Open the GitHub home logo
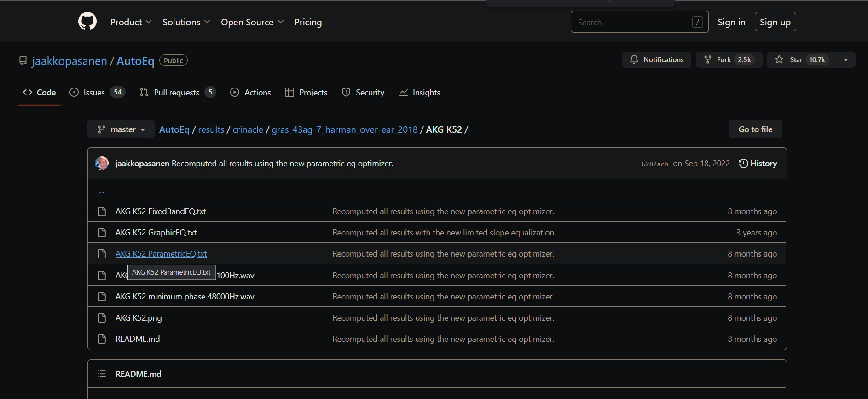This screenshot has width=868, height=399. click(87, 22)
